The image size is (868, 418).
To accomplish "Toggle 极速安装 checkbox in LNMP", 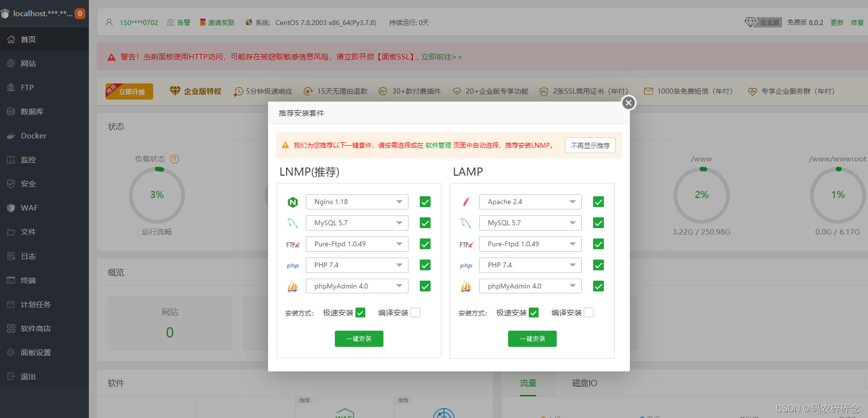I will click(360, 313).
